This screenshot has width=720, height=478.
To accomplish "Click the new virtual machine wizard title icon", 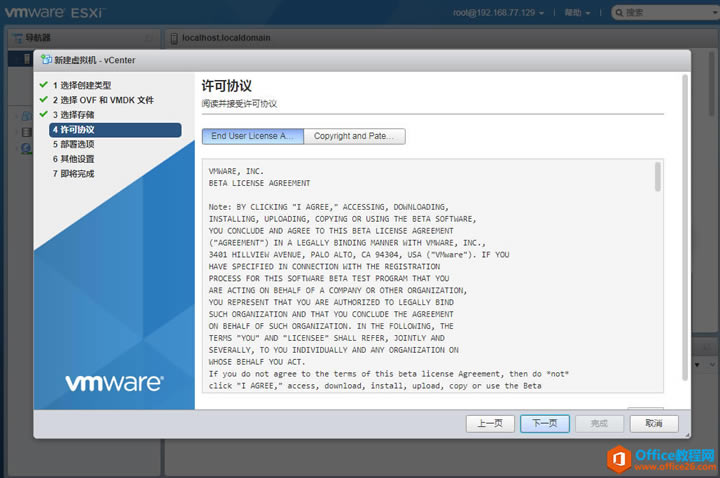I will click(x=46, y=60).
